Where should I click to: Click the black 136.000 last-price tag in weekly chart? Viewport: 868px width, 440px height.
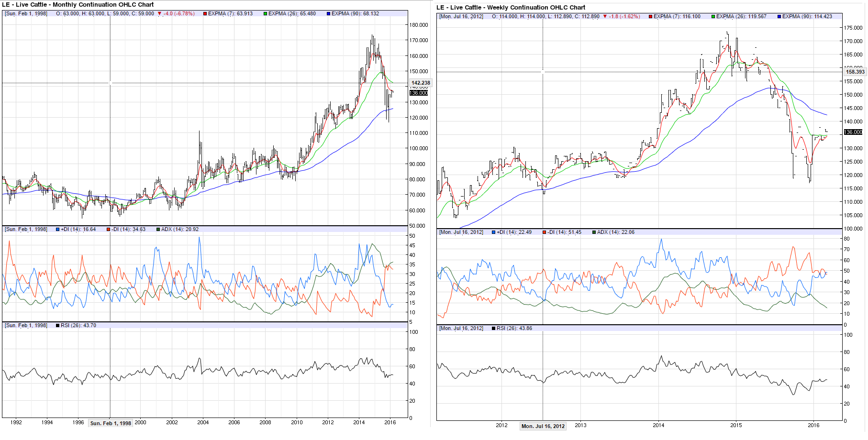[x=853, y=132]
